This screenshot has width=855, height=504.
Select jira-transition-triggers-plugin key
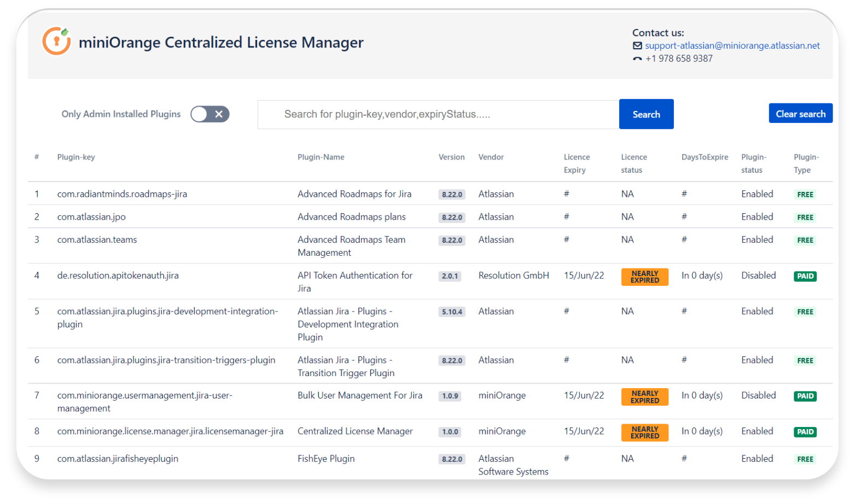coord(166,360)
